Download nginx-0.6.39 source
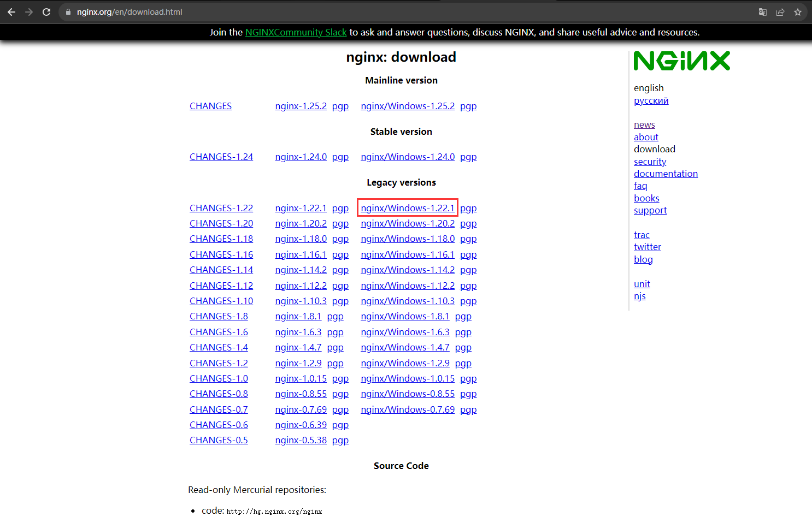Viewport: 812px width, 517px height. [x=301, y=425]
